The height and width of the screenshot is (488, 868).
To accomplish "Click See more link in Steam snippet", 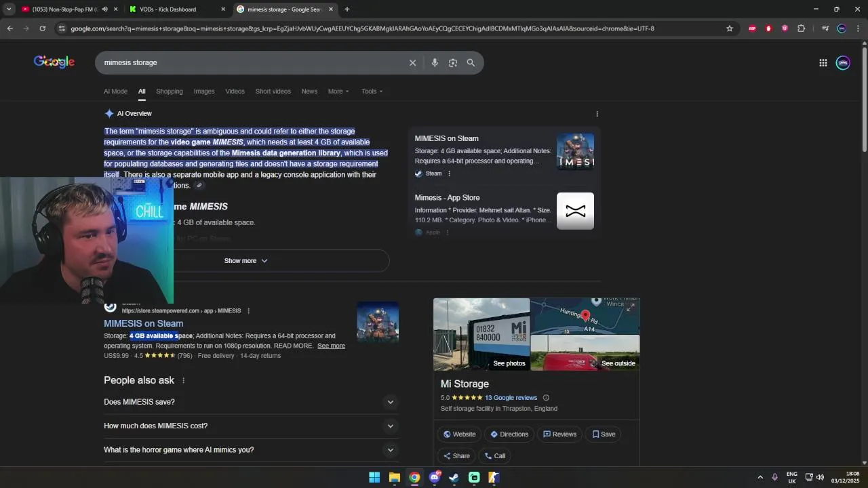I will [x=331, y=346].
